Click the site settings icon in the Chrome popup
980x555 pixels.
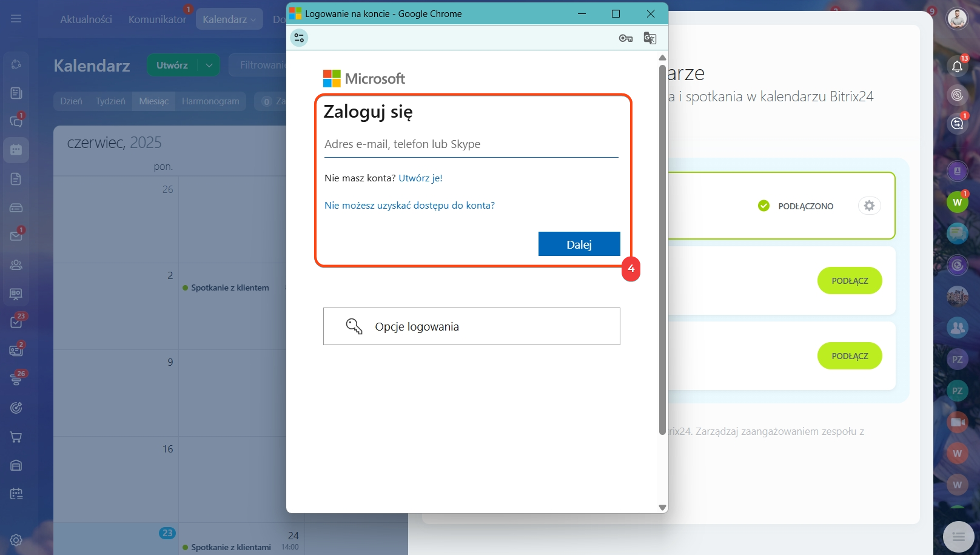[x=299, y=38]
